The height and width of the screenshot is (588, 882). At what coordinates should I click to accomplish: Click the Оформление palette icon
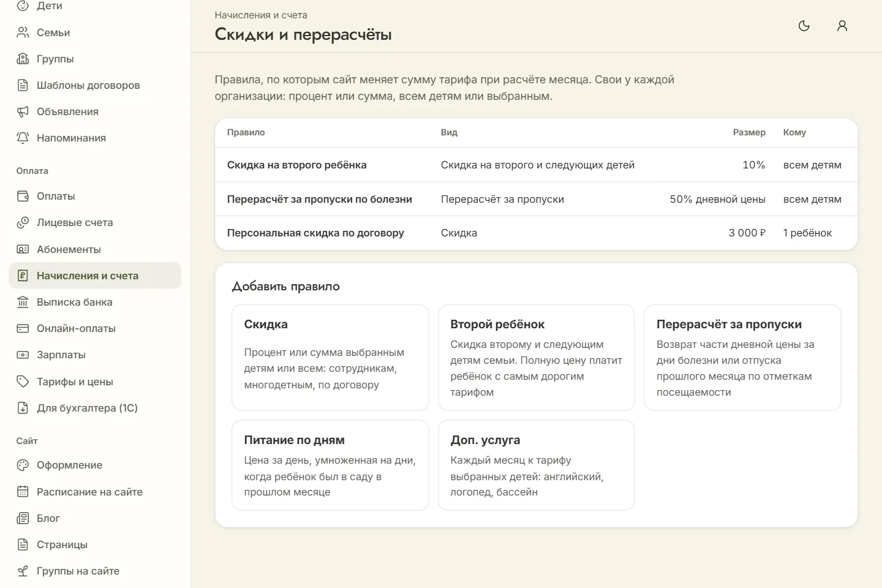23,465
